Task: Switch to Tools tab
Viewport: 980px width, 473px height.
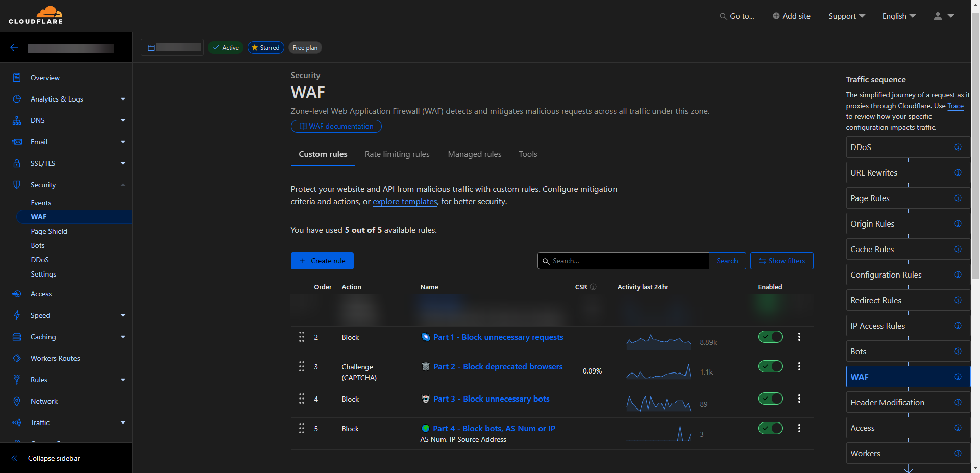Action: pos(528,154)
